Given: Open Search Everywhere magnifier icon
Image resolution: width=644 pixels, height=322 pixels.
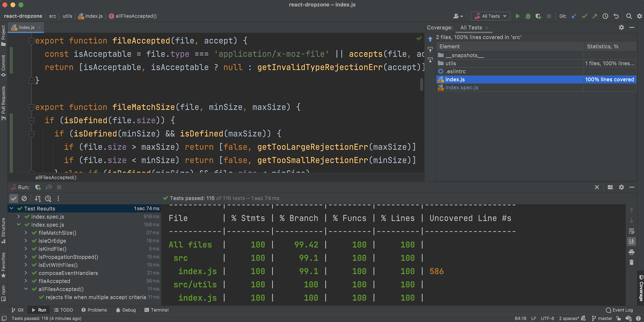Looking at the screenshot, I should 629,16.
